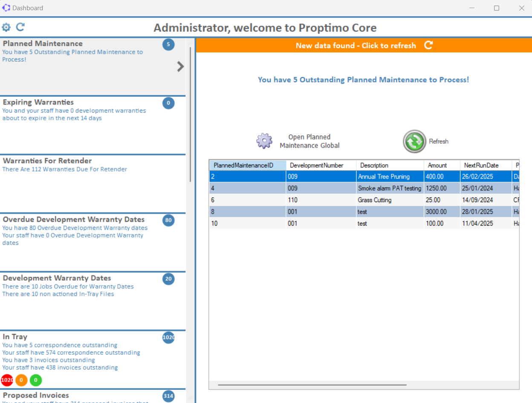Open the Overdue Development Warranty Dates panel
Image resolution: width=532 pixels, height=403 pixels.
click(x=93, y=243)
